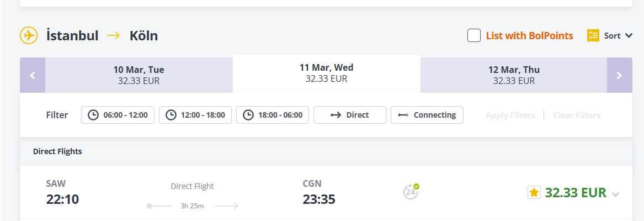The width and height of the screenshot is (644, 221).
Task: Click the Clear Filters link
Action: [577, 115]
